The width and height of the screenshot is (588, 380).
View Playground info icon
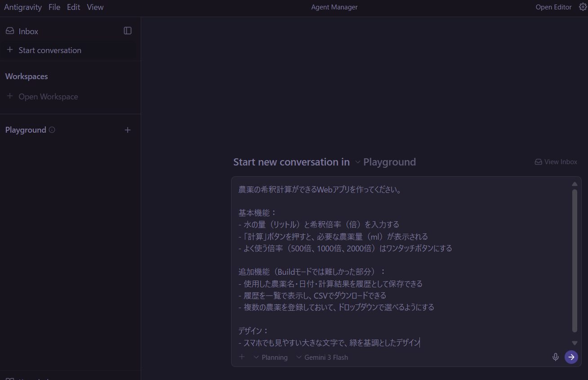[x=52, y=130]
